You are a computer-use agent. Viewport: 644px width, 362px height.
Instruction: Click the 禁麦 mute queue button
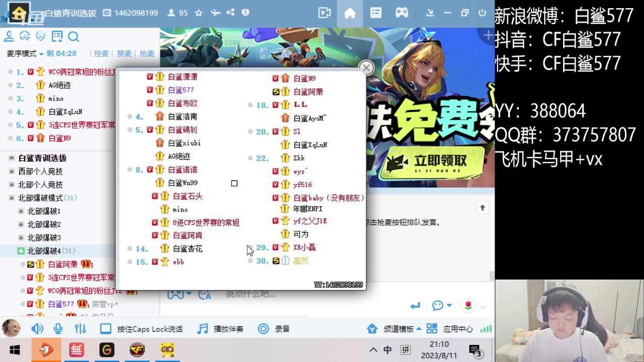(x=124, y=54)
